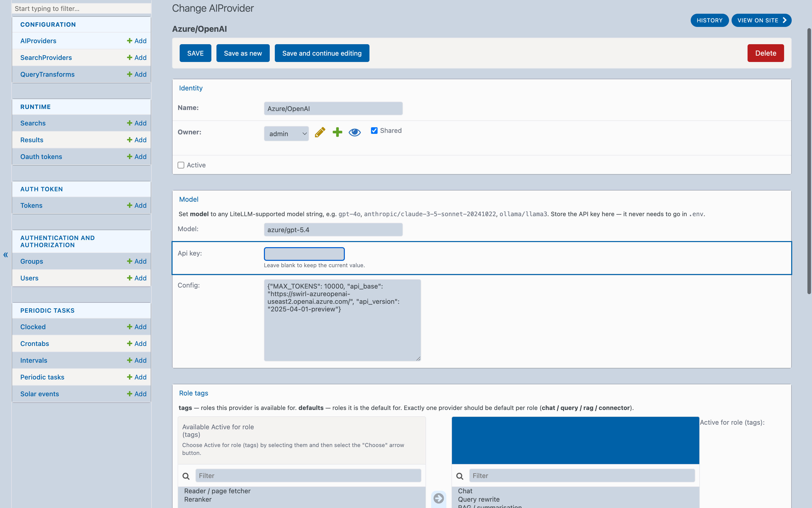
Task: Add a new Solar event from sidebar
Action: [137, 394]
